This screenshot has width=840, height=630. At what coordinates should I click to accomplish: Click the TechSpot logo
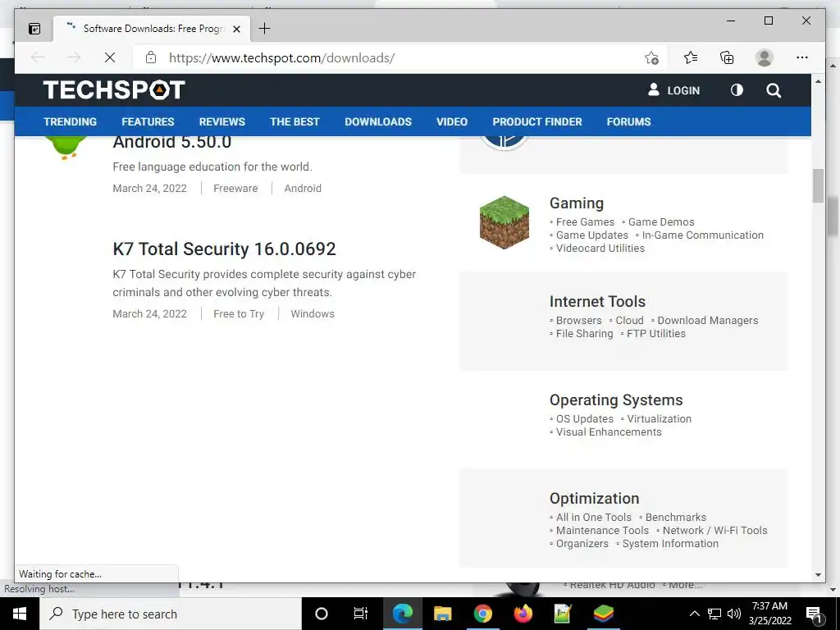114,89
